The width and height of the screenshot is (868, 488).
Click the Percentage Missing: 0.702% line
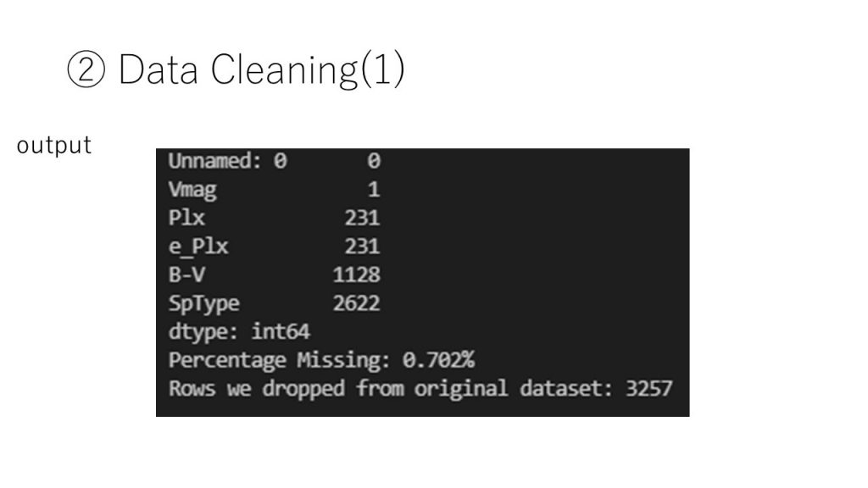(321, 360)
